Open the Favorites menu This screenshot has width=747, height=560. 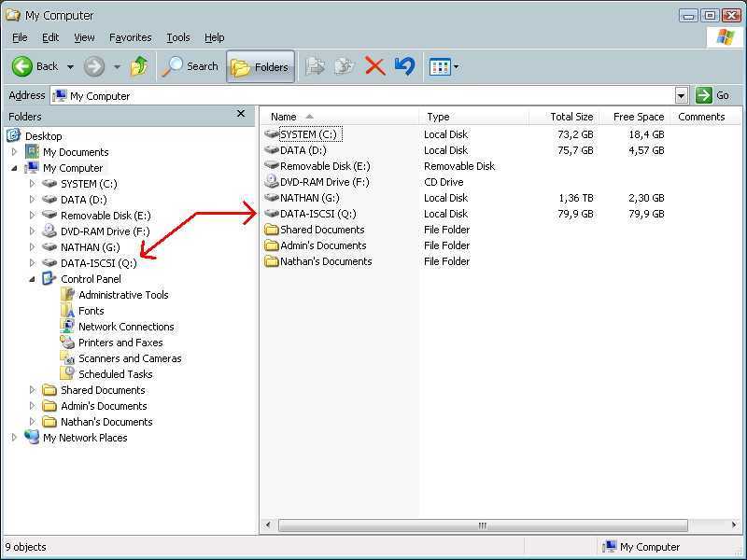coord(130,37)
